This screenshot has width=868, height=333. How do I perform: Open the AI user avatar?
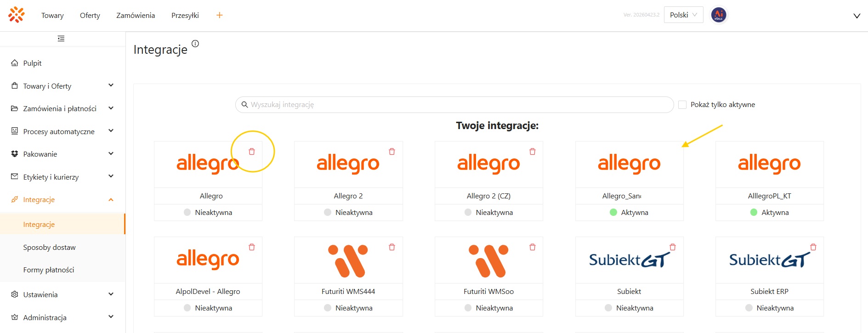719,15
